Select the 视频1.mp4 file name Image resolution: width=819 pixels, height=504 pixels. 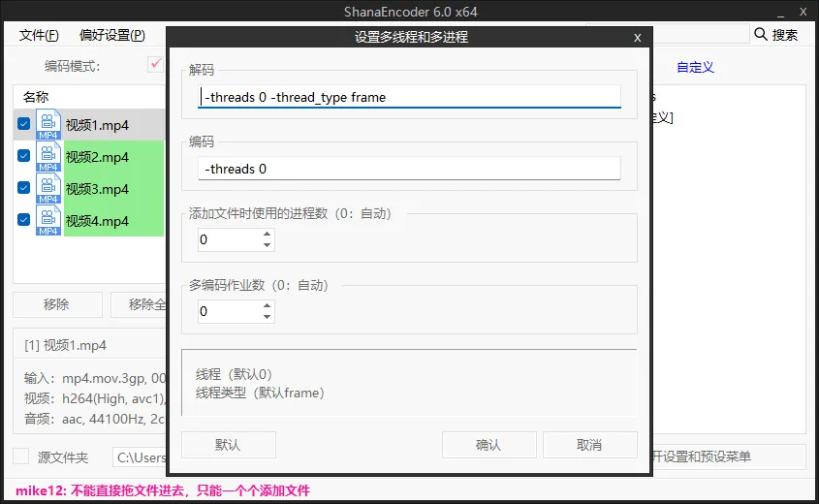pos(97,125)
